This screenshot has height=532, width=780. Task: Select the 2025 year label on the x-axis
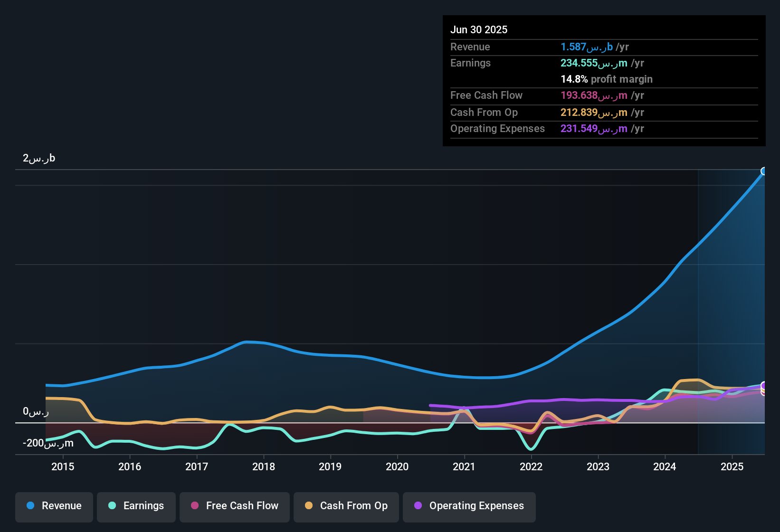[x=732, y=466]
